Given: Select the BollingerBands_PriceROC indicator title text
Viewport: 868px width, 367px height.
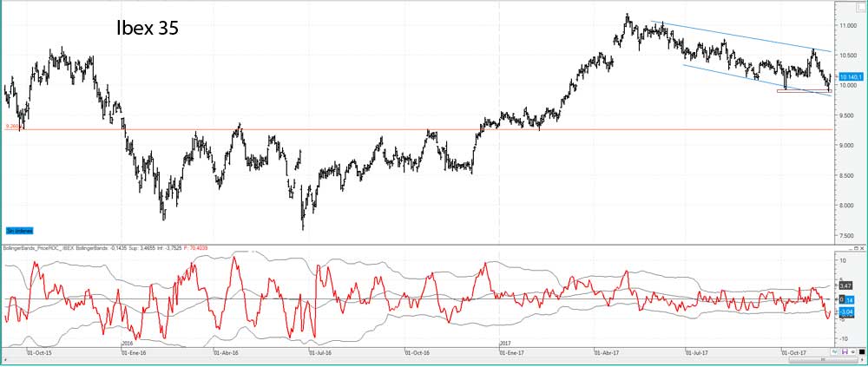Looking at the screenshot, I should (38, 249).
